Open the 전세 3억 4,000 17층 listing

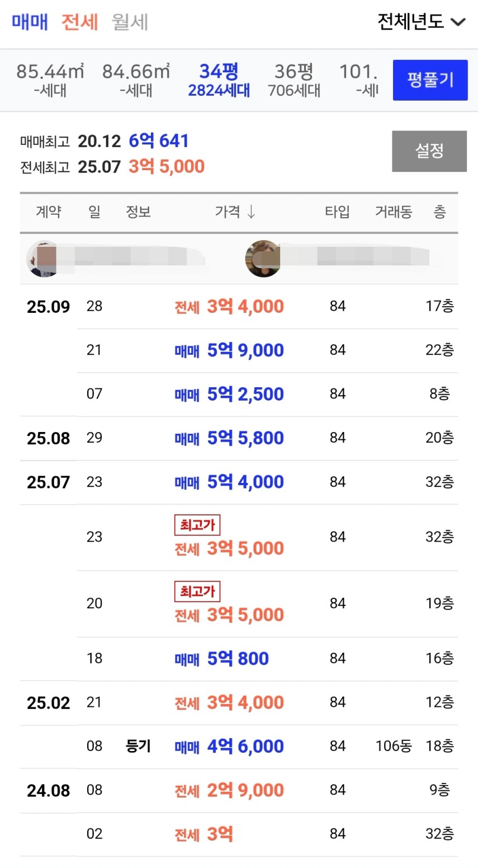click(229, 307)
